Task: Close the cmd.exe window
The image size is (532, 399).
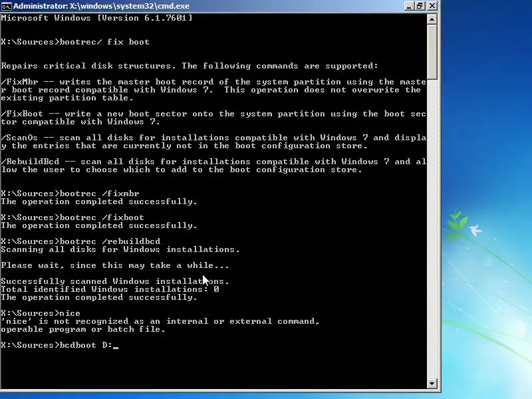Action: click(432, 6)
